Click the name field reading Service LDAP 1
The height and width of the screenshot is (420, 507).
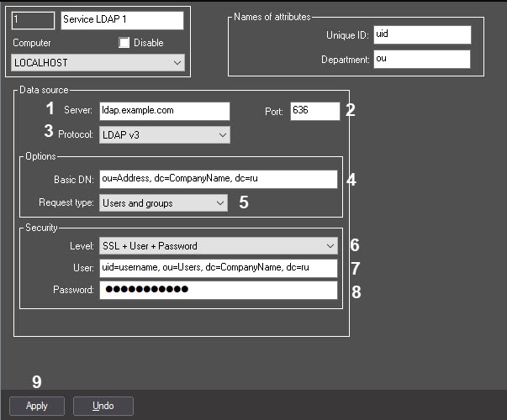[121, 20]
